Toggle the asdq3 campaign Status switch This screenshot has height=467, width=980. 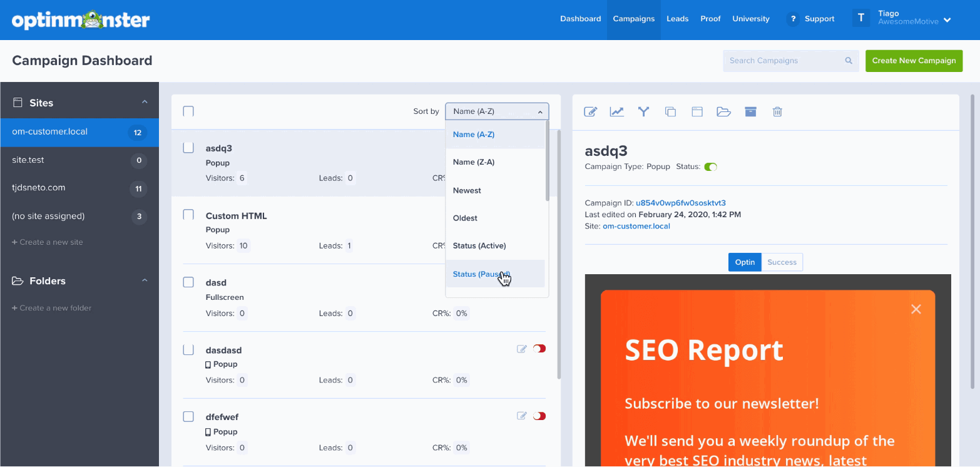[x=710, y=167]
